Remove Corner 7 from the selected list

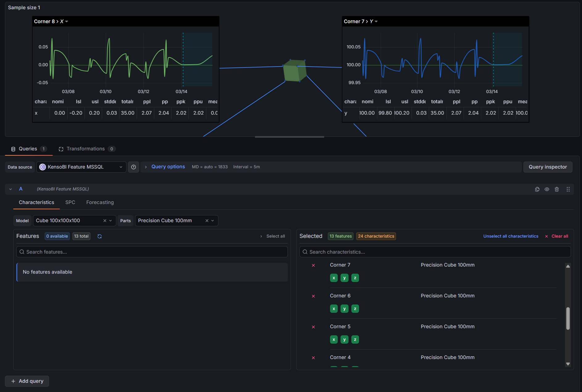point(313,265)
